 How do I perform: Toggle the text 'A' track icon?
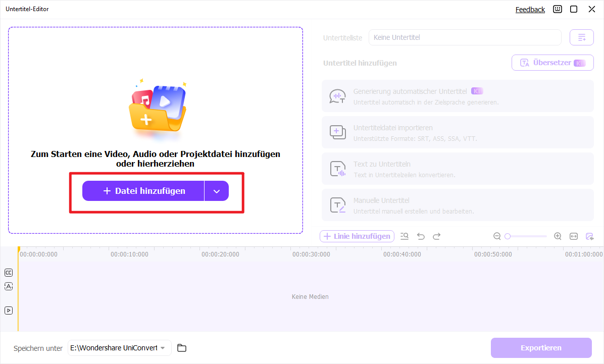pyautogui.click(x=9, y=286)
